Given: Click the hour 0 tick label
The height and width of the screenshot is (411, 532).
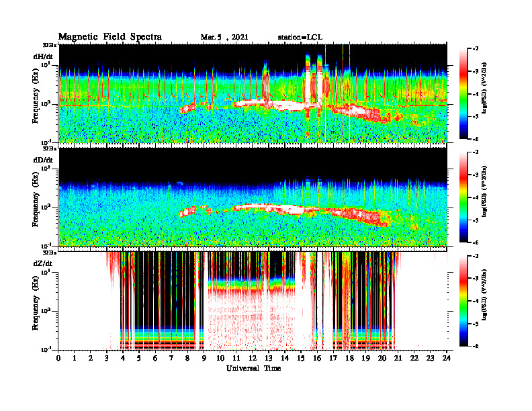Looking at the screenshot, I should click(58, 358).
